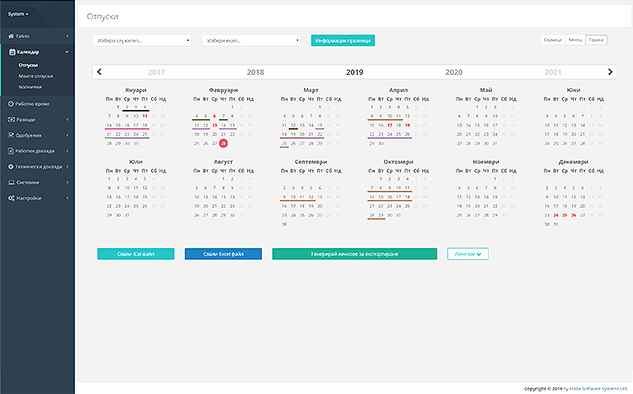The image size is (633, 394).
Task: Select year 2020 in year bar
Action: [454, 72]
